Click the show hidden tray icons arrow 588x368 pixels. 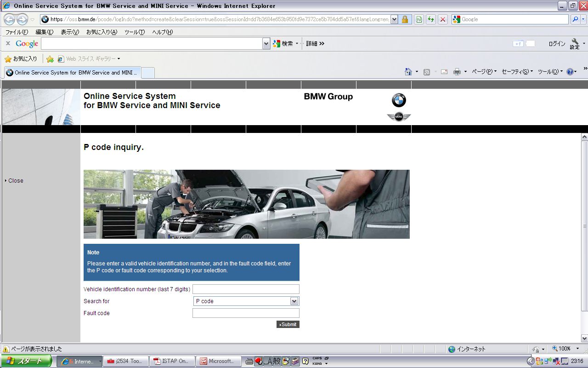coord(531,362)
